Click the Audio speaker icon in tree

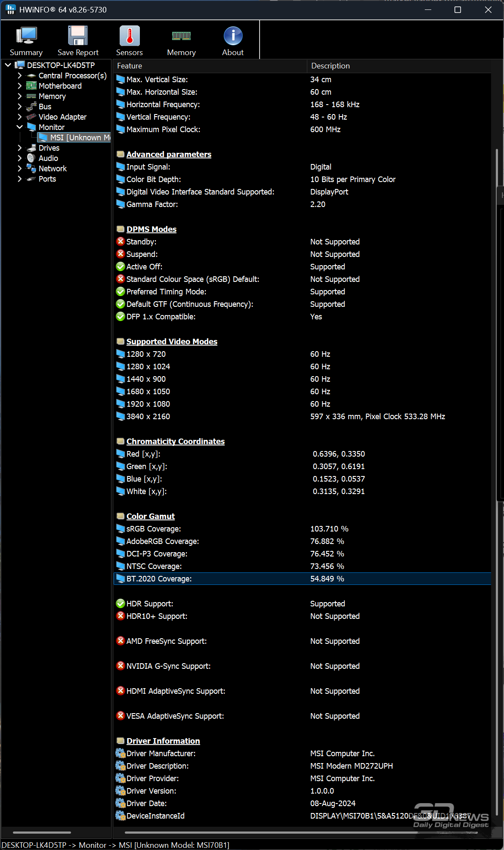31,158
